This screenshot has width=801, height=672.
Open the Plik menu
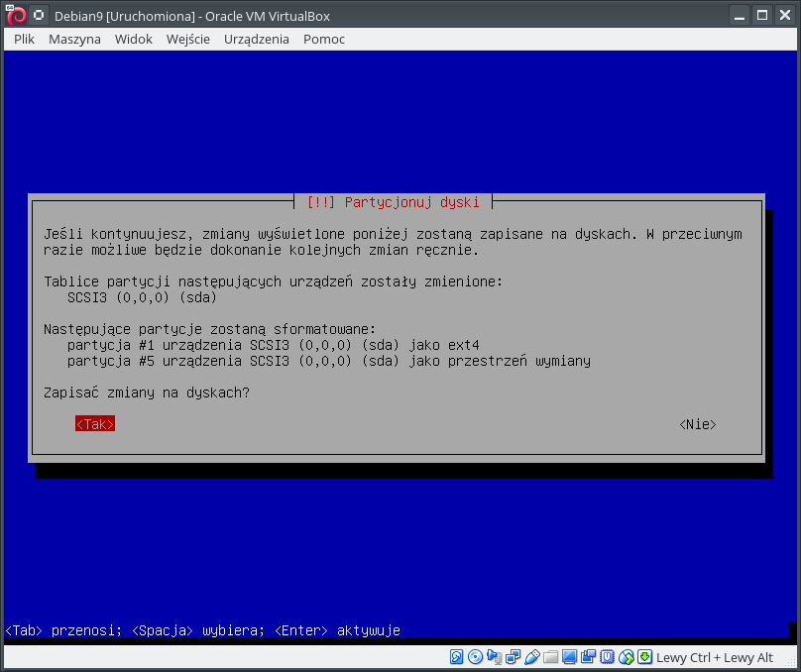point(24,39)
